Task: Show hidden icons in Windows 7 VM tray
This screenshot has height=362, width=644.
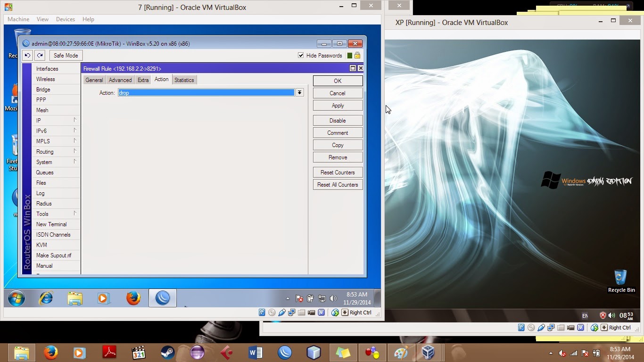Action: point(288,298)
